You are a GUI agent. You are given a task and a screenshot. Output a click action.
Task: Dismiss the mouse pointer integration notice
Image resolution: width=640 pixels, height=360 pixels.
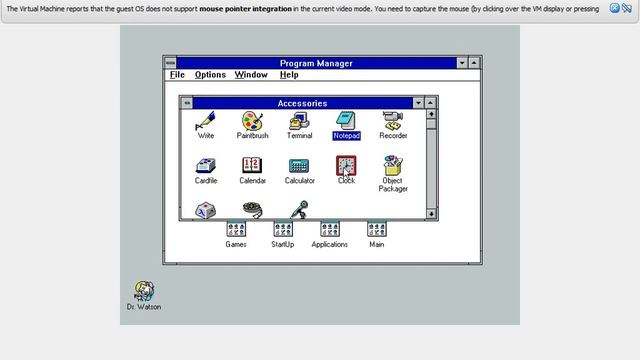pos(614,8)
